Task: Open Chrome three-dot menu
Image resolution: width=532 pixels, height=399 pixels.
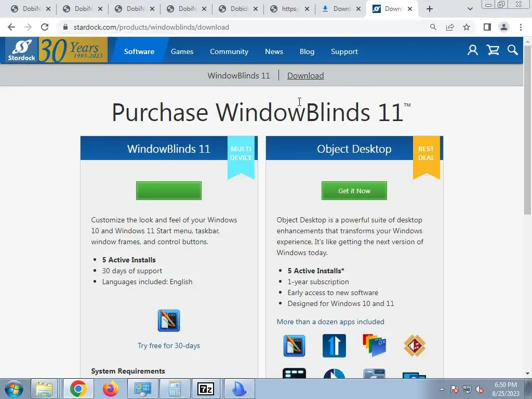Action: point(521,27)
